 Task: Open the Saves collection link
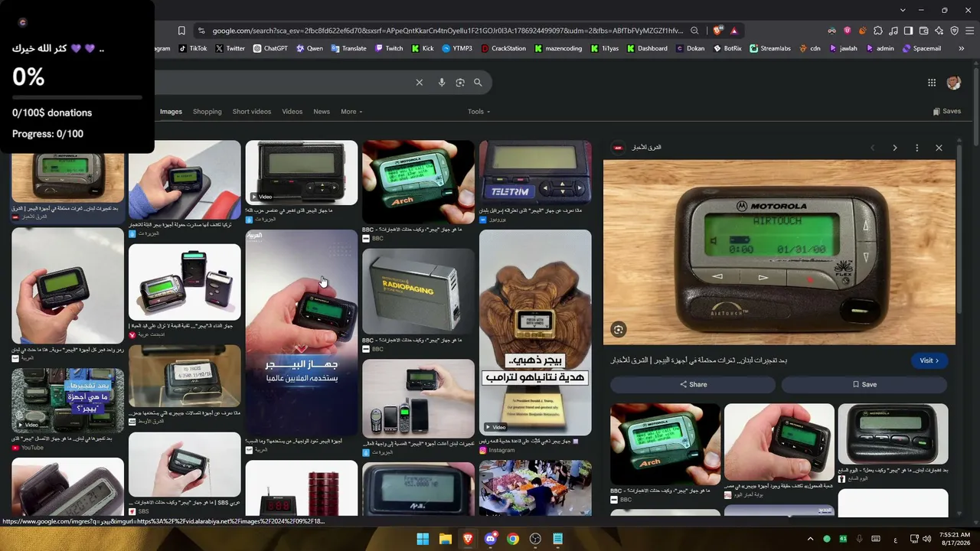(x=947, y=112)
